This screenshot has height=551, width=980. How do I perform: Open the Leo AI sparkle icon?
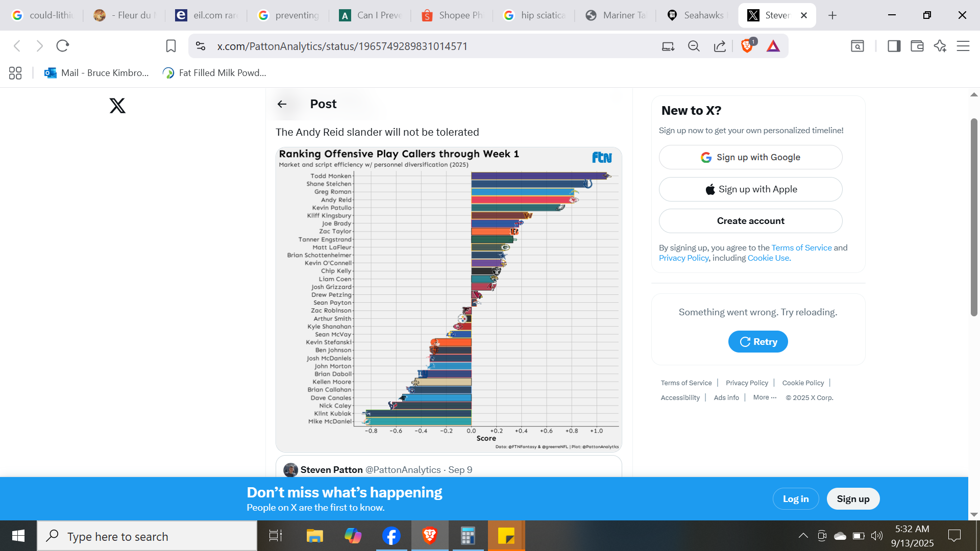[940, 46]
